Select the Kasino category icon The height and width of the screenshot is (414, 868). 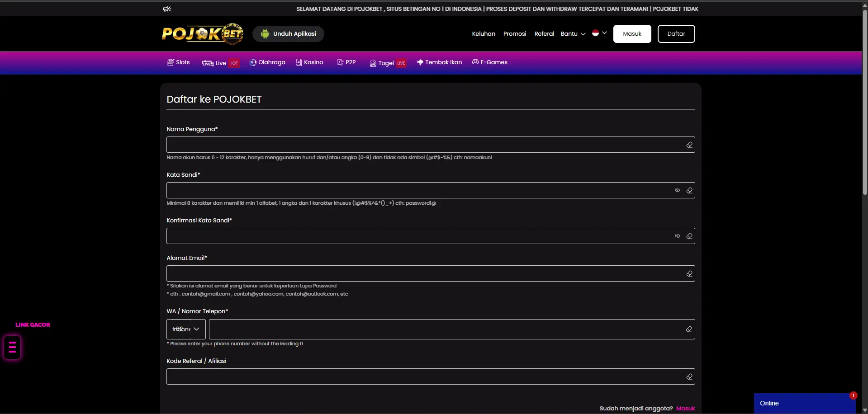299,62
